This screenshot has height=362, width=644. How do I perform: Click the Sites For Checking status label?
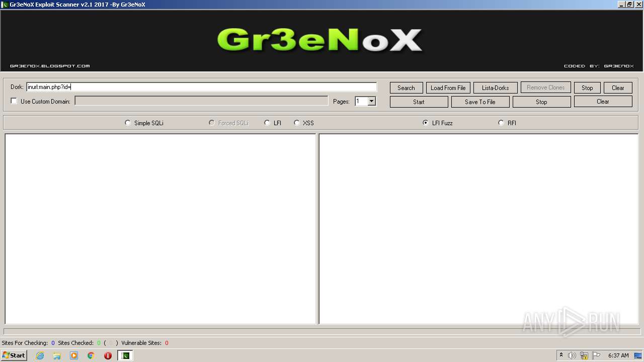click(x=25, y=343)
